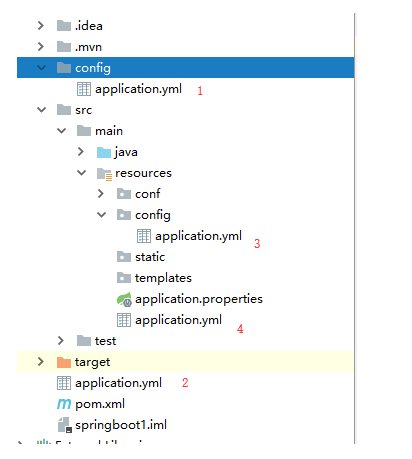Viewport: 412px width, 459px height.
Task: Expand the test folder chevron
Action: point(61,341)
